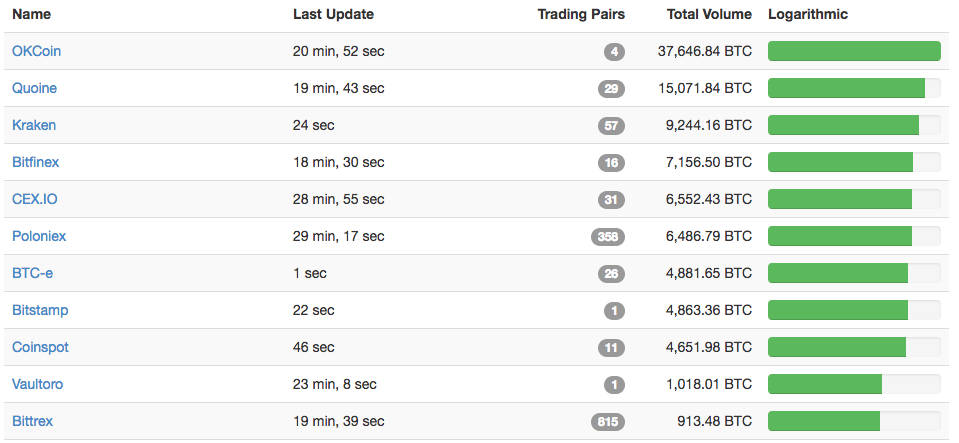The height and width of the screenshot is (443, 959).
Task: Click Quoine's 29 trading pairs badge
Action: point(612,89)
